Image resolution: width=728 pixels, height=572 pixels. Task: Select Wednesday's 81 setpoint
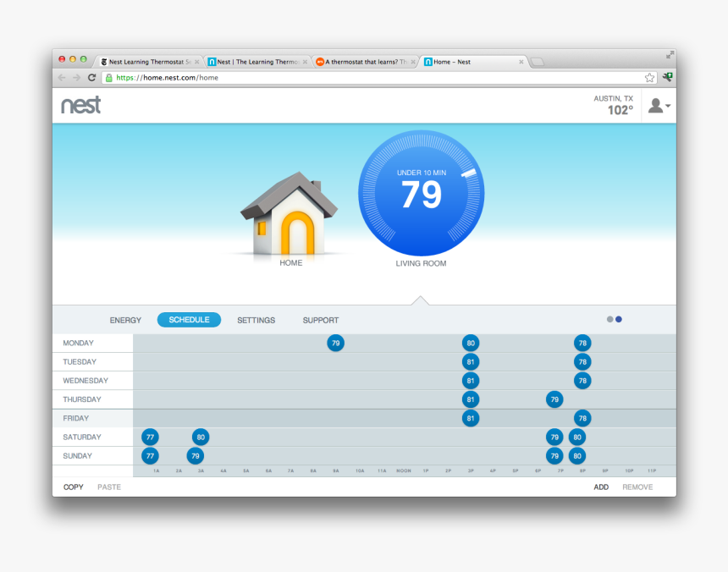(x=471, y=381)
